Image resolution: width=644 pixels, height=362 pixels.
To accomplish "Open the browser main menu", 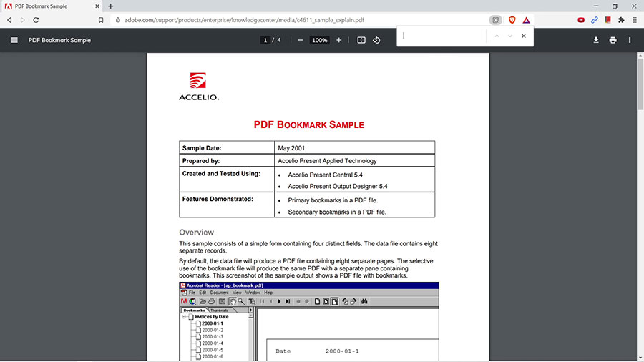I will [x=635, y=20].
